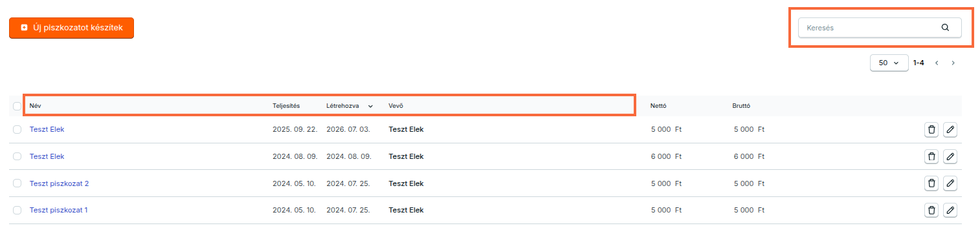This screenshot has width=980, height=239.
Task: Open the Teszt piszkozat 1 link
Action: (58, 211)
